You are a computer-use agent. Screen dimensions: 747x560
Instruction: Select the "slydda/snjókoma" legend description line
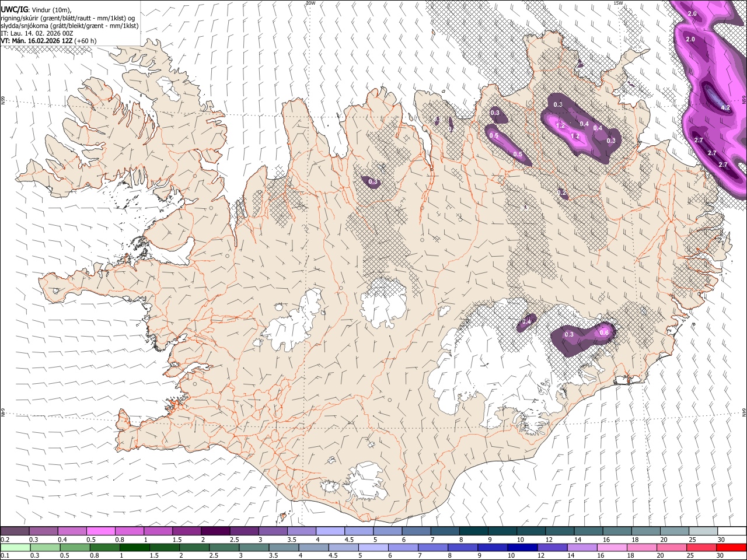point(69,26)
